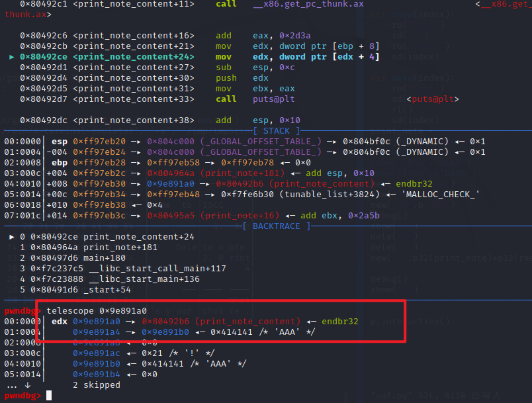Click the <puts@plt> annotation on the right
The height and width of the screenshot is (403, 532).
point(433,99)
